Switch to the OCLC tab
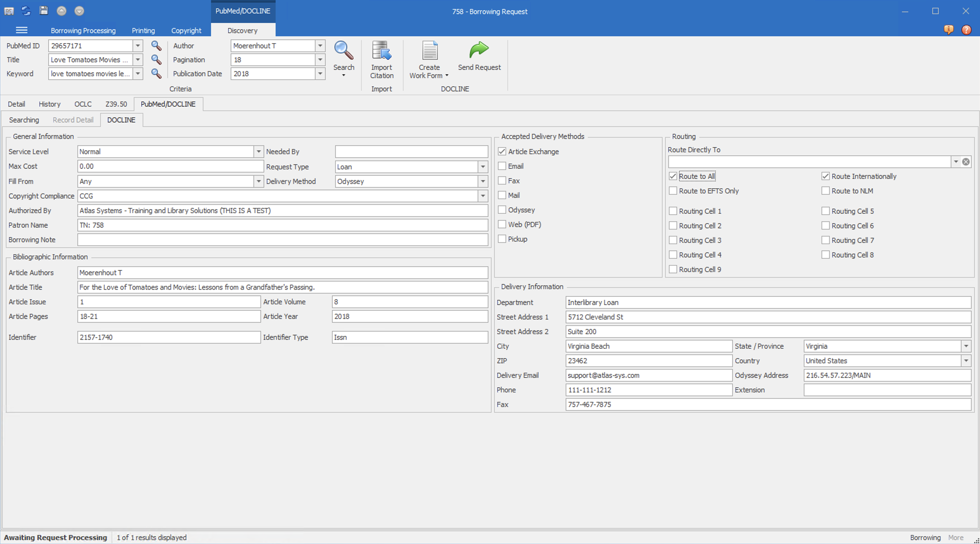Screen dimensions: 980x544 [x=83, y=104]
